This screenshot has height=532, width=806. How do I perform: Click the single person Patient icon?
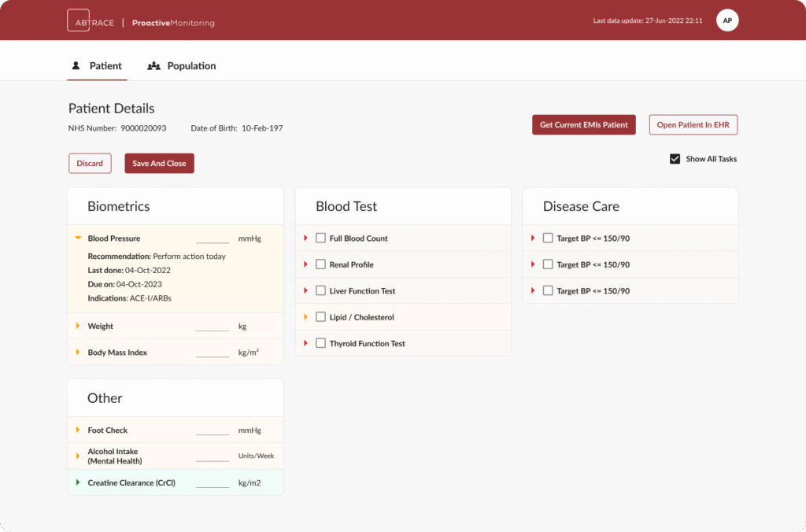pyautogui.click(x=76, y=66)
